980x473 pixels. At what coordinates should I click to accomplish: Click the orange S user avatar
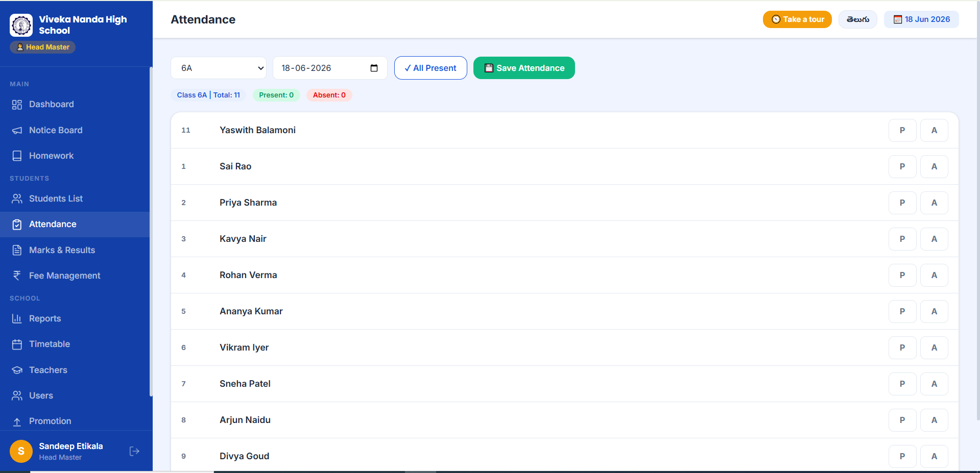[x=21, y=451]
